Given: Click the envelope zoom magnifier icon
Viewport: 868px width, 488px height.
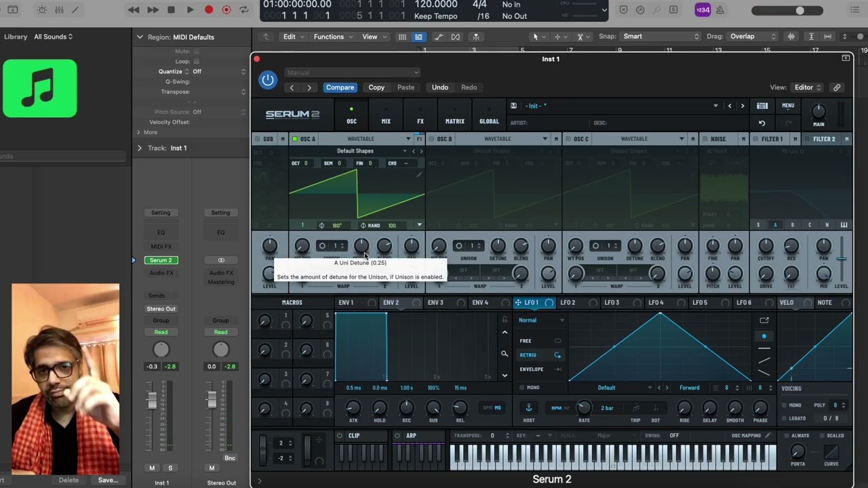Looking at the screenshot, I should (x=505, y=354).
